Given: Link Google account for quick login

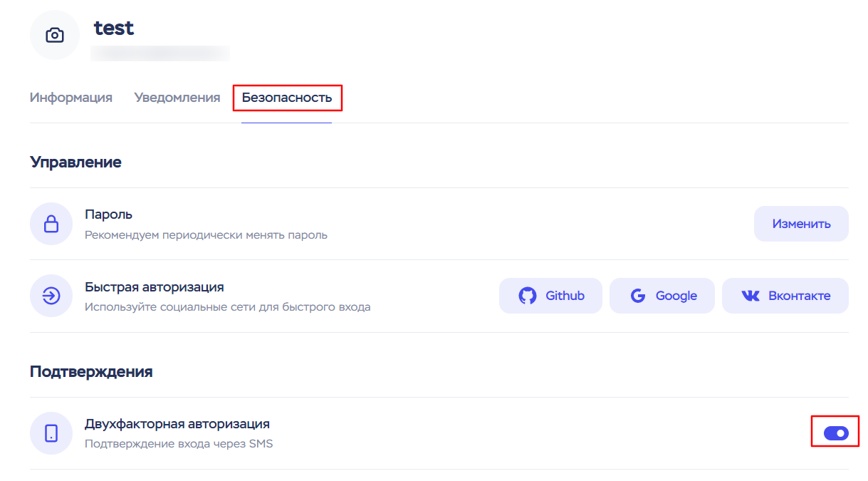Looking at the screenshot, I should coord(662,296).
